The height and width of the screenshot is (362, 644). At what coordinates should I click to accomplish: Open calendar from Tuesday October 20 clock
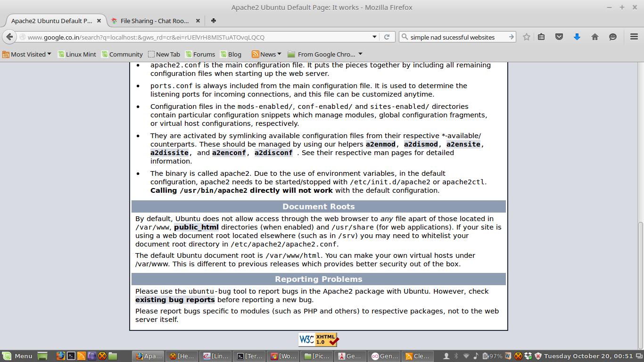coord(587,356)
